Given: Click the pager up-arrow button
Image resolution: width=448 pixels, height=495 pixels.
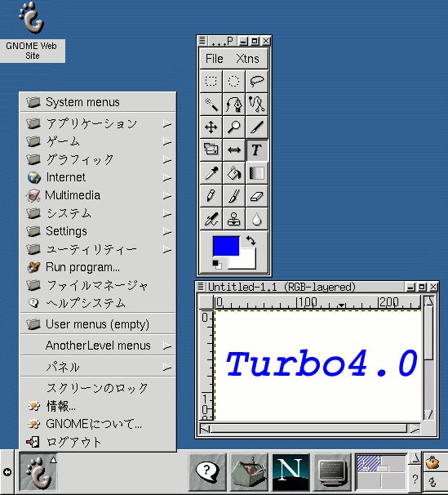Looking at the screenshot, I should pyautogui.click(x=415, y=457).
